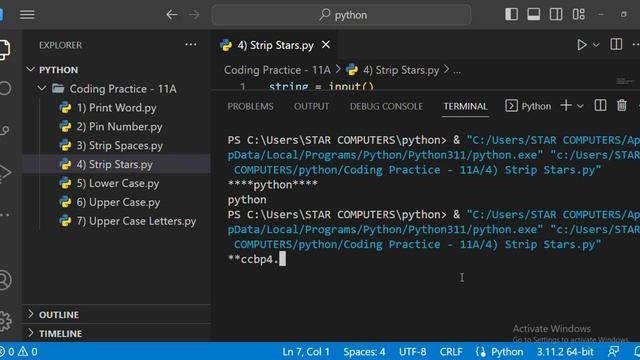Open the feedback icon in status bar
Screen dimensions: 640x360
click(x=613, y=351)
